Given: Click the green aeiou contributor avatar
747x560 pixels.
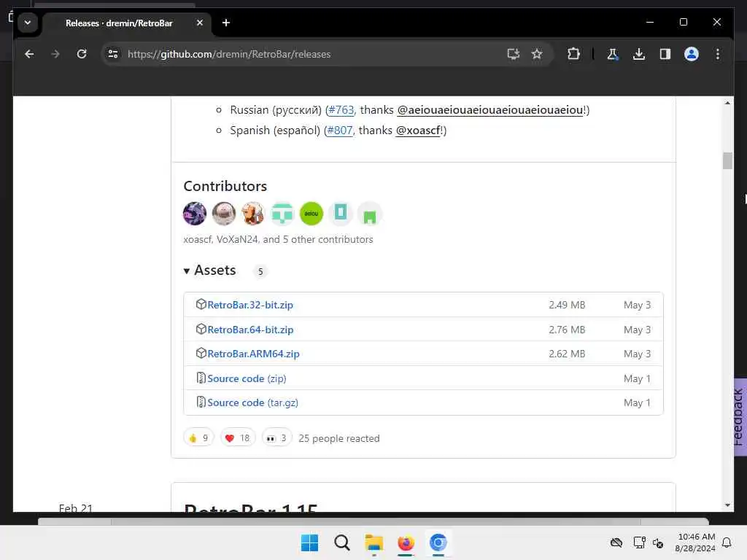Looking at the screenshot, I should [x=311, y=214].
